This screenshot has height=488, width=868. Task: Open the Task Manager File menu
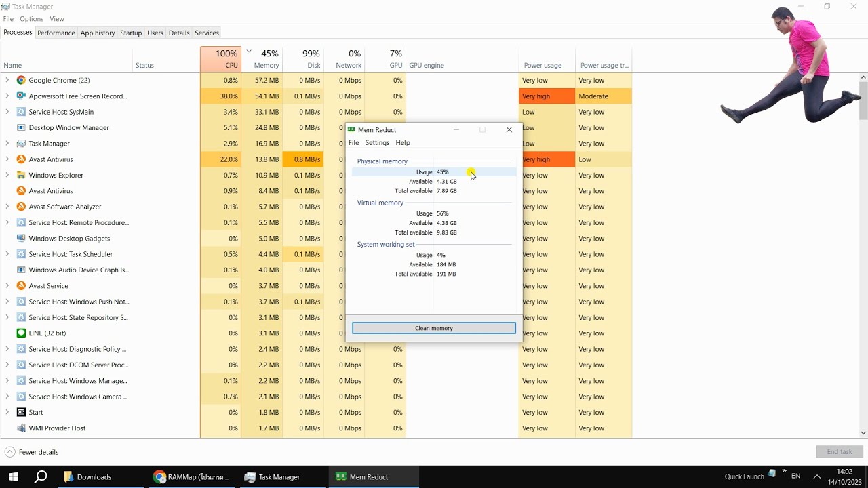click(x=8, y=19)
